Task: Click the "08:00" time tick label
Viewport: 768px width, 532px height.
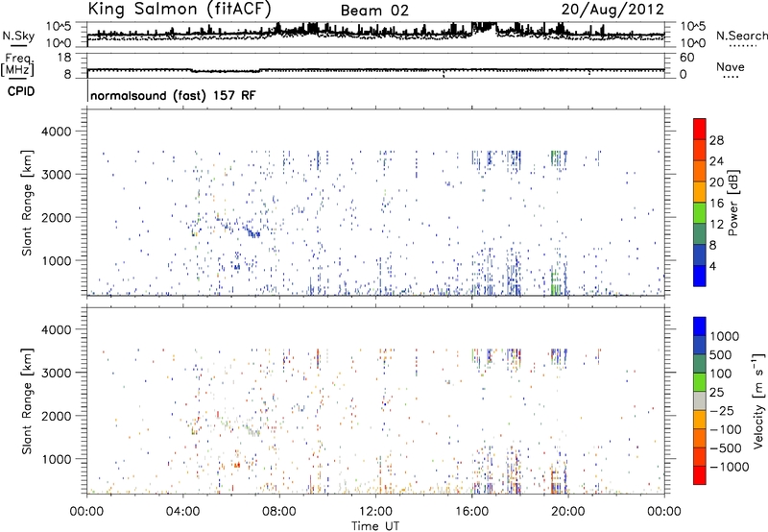Action: (x=279, y=512)
